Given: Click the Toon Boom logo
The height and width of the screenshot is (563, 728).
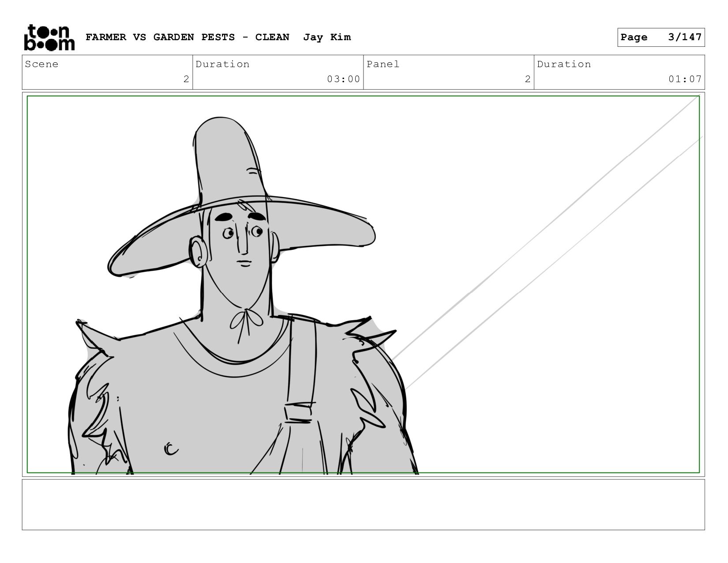Looking at the screenshot, I should coord(49,38).
